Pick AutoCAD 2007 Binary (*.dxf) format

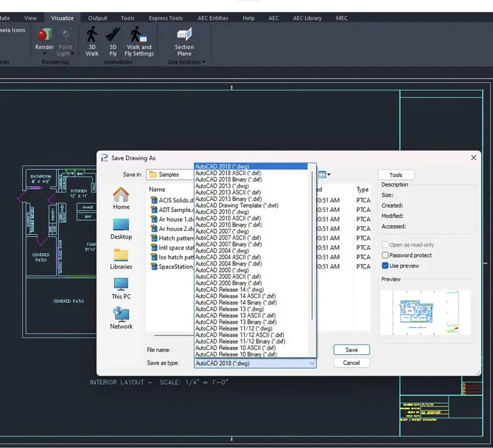pyautogui.click(x=229, y=244)
